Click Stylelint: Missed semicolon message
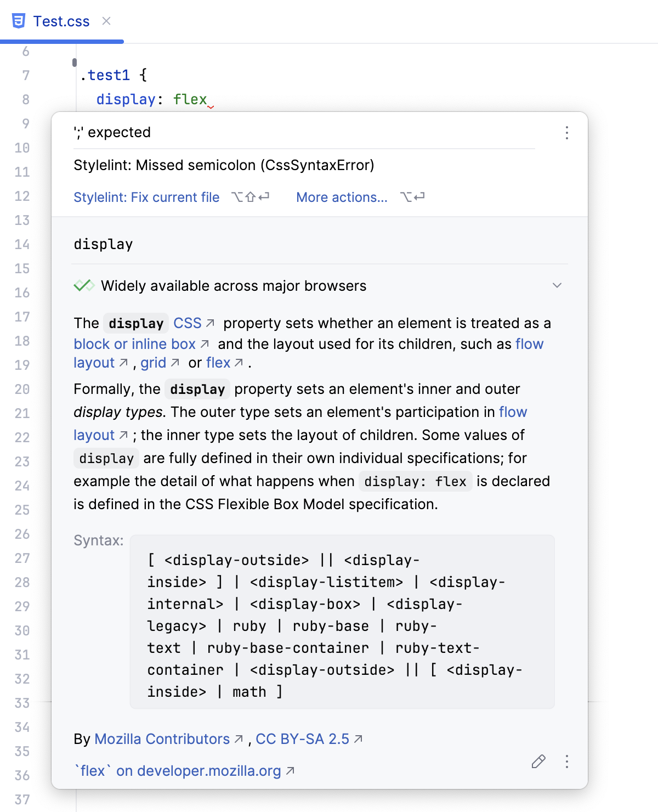 224,165
